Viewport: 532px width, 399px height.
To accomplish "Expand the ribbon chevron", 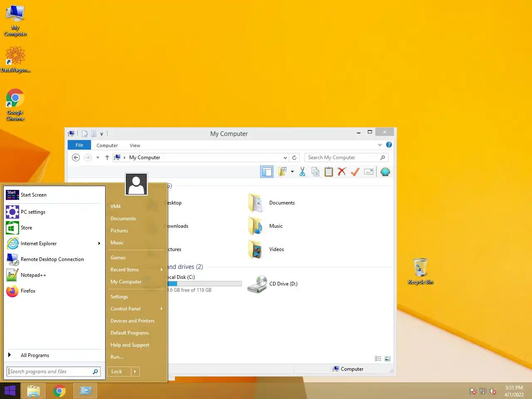I will click(x=380, y=145).
